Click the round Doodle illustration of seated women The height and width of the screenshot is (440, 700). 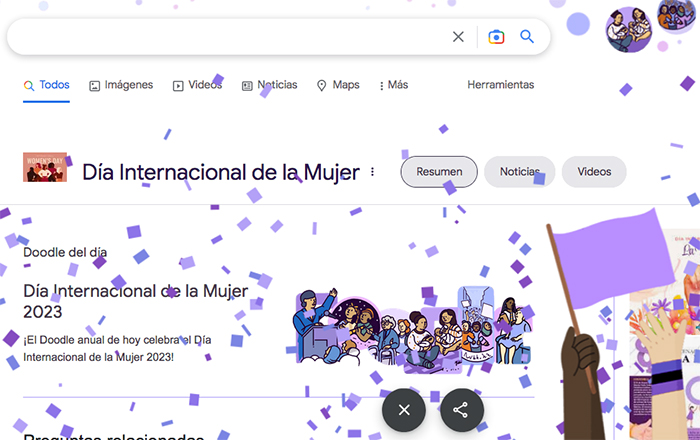628,29
